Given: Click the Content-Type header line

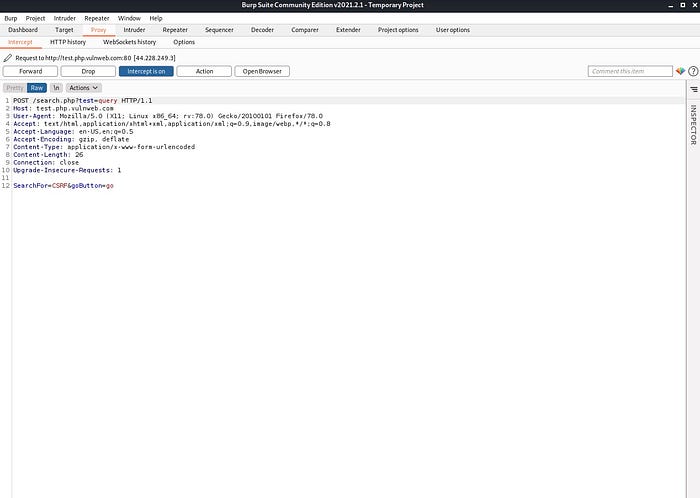Looking at the screenshot, I should coord(104,147).
